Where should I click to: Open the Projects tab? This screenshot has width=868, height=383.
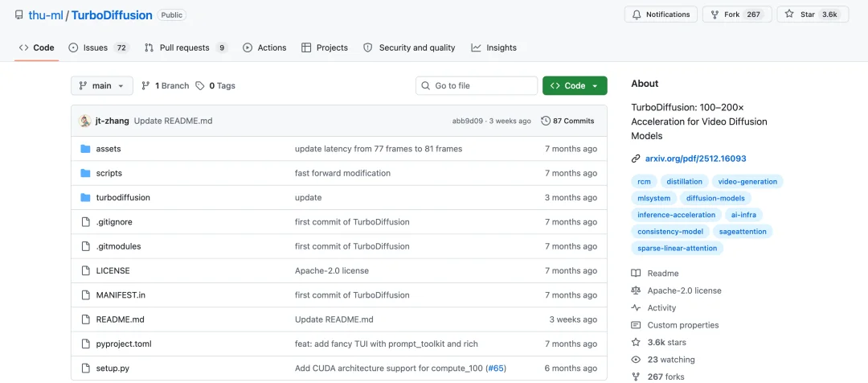(x=325, y=47)
